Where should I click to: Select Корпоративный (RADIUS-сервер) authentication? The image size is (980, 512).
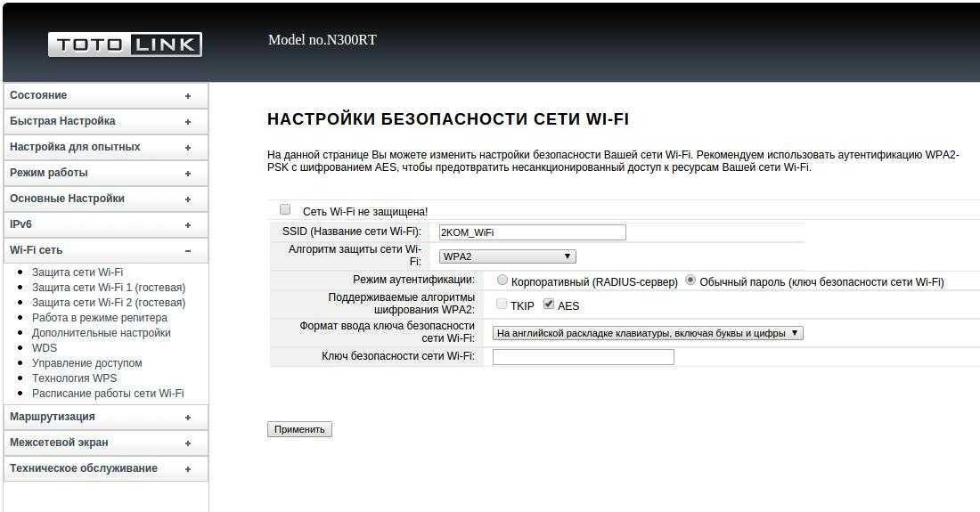pos(502,280)
